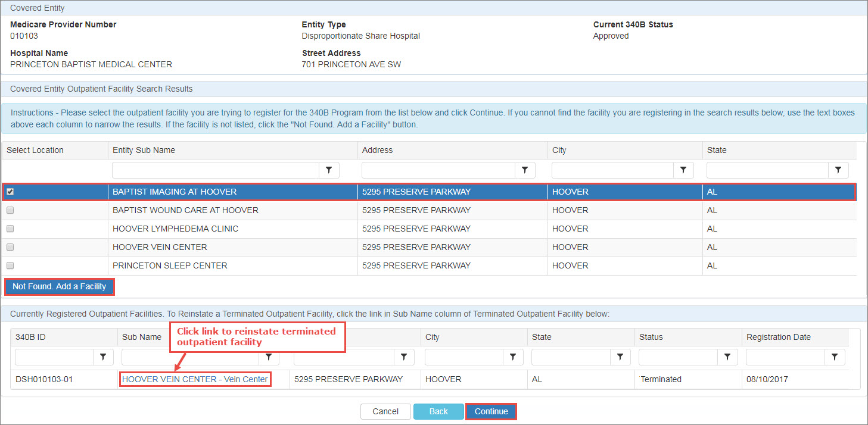
Task: Check the PRINCETON SLEEP CENTER checkbox
Action: pos(10,265)
